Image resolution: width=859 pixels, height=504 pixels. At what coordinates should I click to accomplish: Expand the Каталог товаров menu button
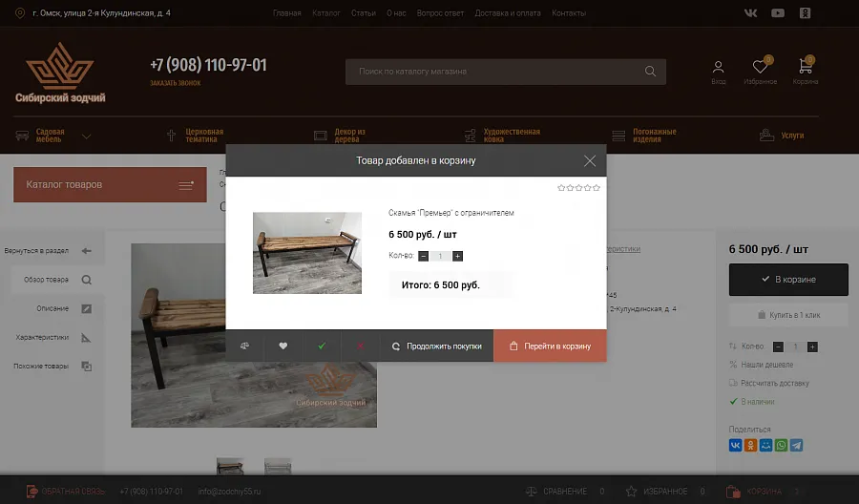click(110, 184)
